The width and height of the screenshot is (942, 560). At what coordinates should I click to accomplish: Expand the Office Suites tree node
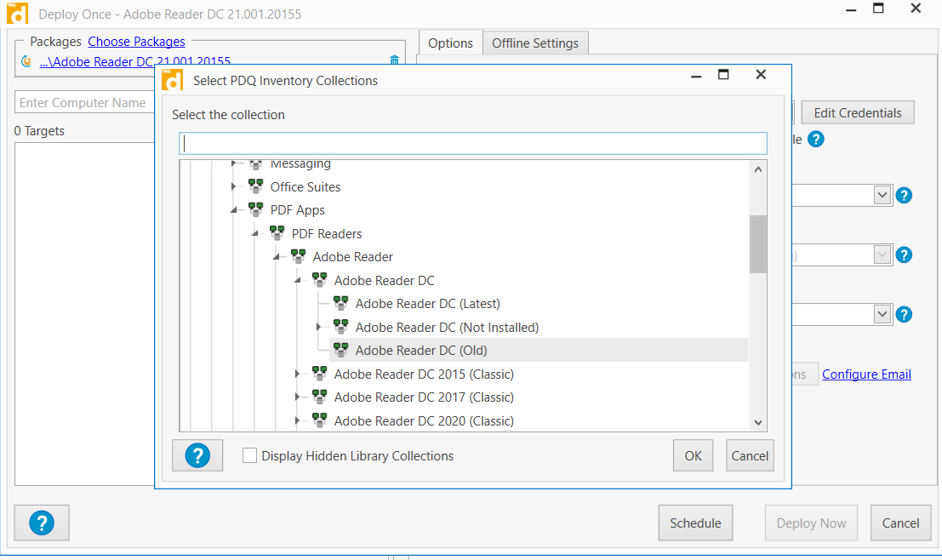(234, 187)
